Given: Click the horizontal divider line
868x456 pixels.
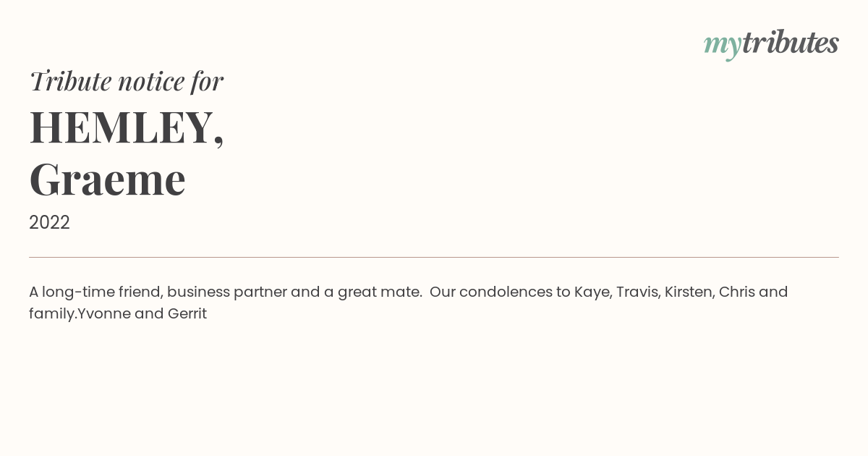Looking at the screenshot, I should 434,257.
